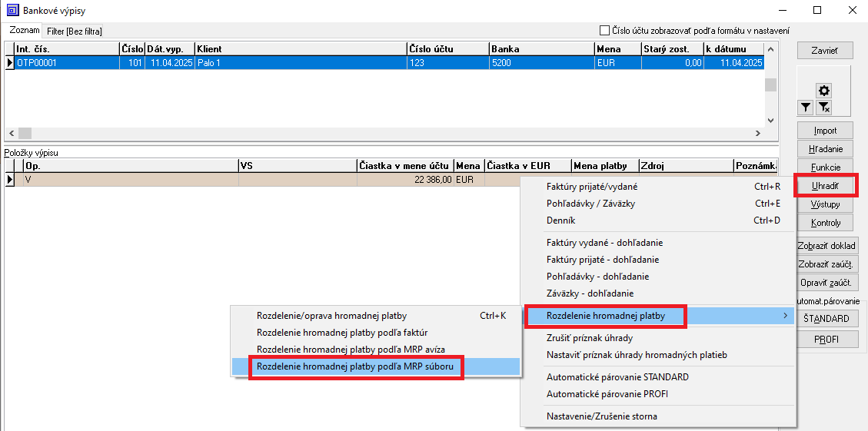Click the row pointer arrow for OTP00001
Viewport: 868px width, 431px height.
[x=10, y=64]
